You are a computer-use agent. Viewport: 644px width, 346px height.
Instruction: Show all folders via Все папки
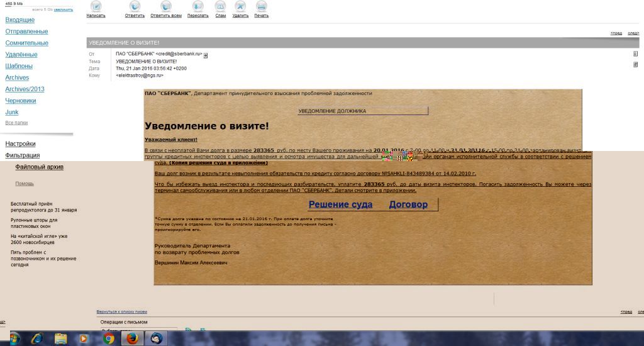pos(16,123)
